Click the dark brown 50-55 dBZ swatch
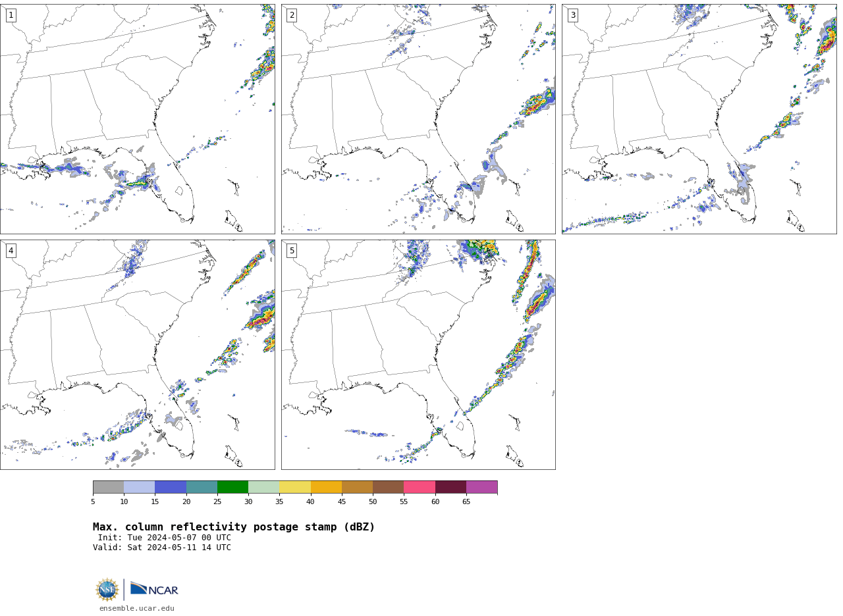The image size is (843, 616). (388, 487)
